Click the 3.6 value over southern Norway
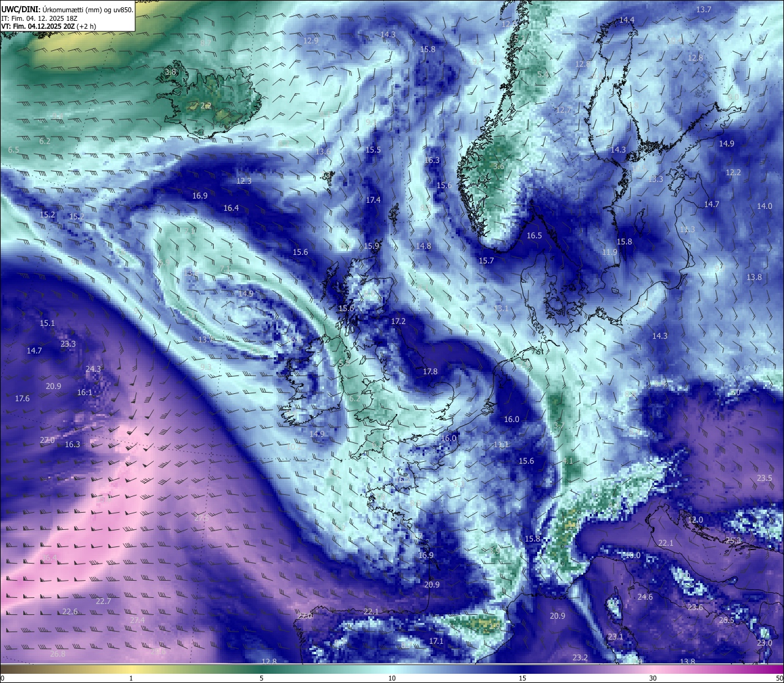Viewport: 784px width, 683px height. [499, 167]
